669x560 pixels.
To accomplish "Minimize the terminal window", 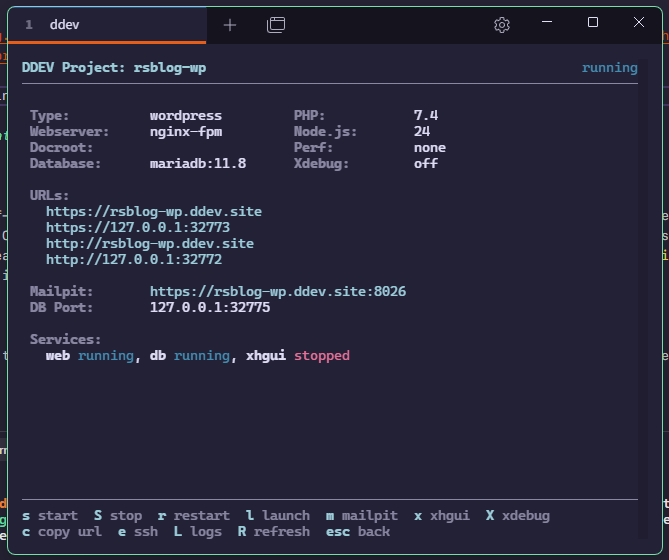I will coord(547,22).
